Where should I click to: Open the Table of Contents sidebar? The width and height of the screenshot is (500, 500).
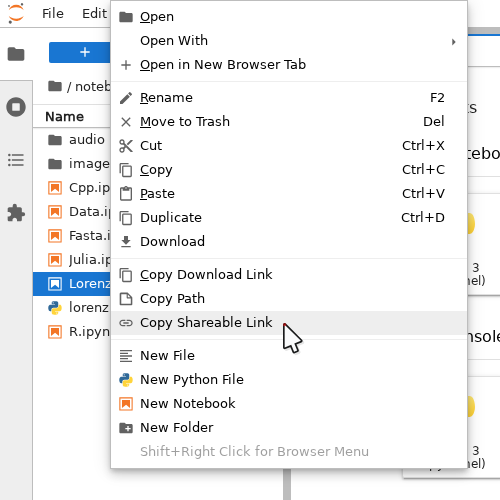pos(16,160)
